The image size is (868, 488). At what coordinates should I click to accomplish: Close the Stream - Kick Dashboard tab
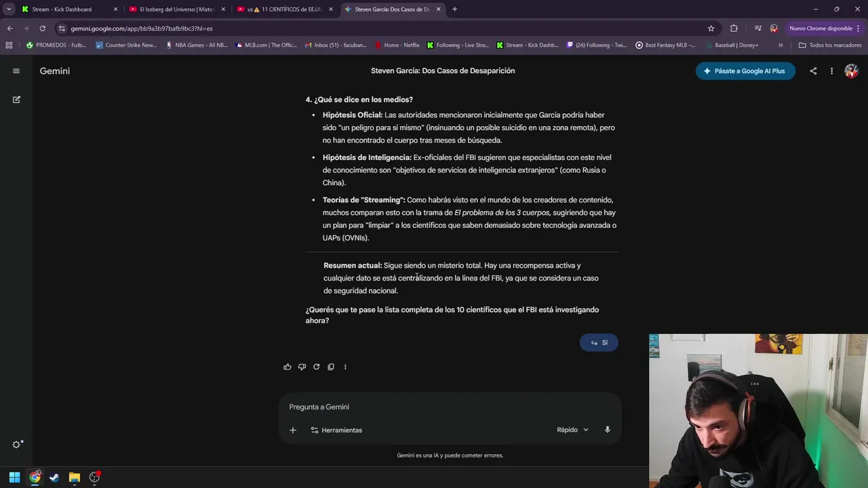[x=115, y=9]
